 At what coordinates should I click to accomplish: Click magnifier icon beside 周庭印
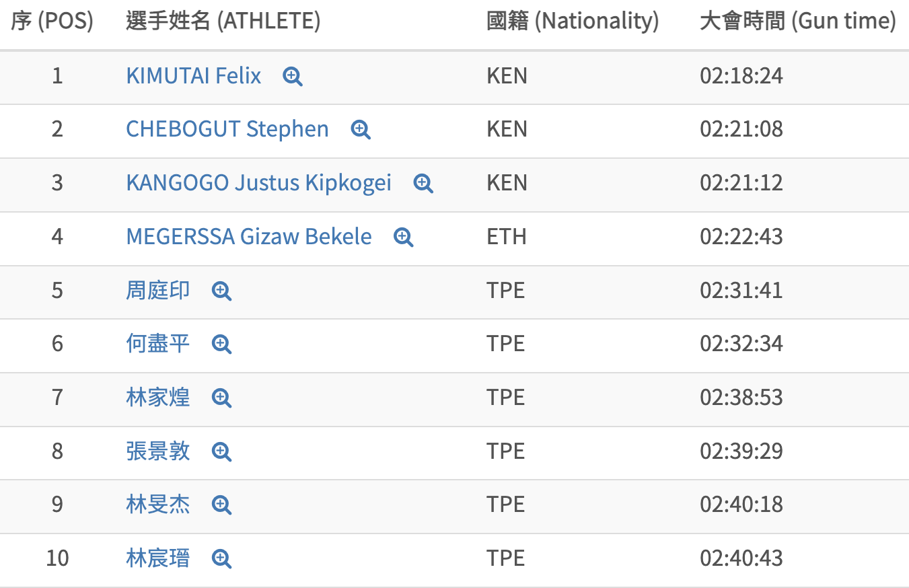221,291
